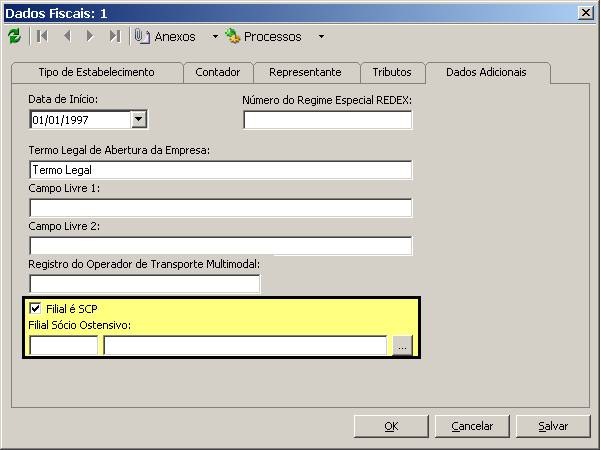The height and width of the screenshot is (450, 601).
Task: Go to previous record arrow
Action: pos(67,36)
